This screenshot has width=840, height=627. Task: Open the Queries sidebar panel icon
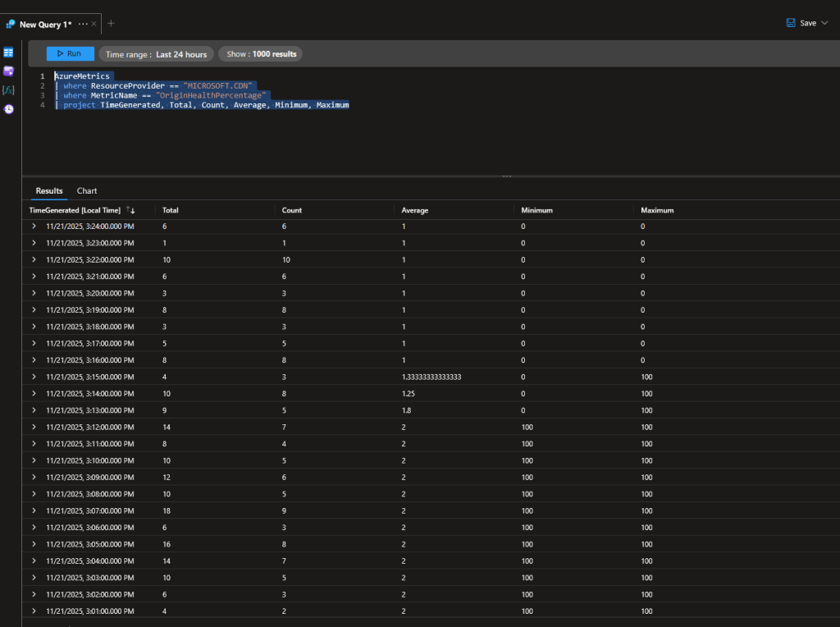[8, 71]
